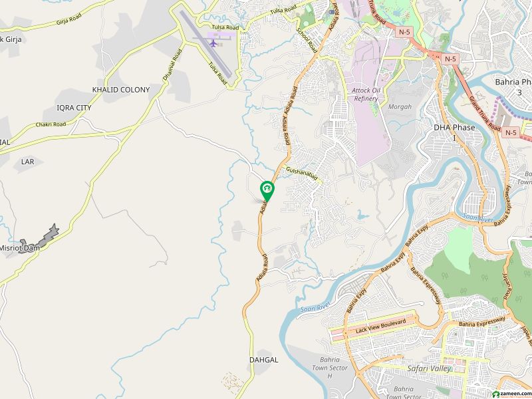Click the Chakri Road label
532x399 pixels.
tap(51, 124)
